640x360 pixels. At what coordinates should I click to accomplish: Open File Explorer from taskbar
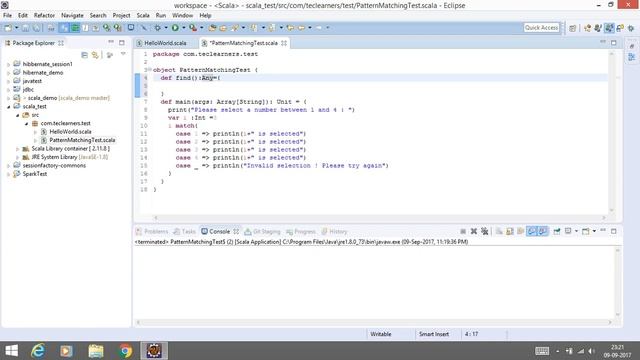click(96, 351)
